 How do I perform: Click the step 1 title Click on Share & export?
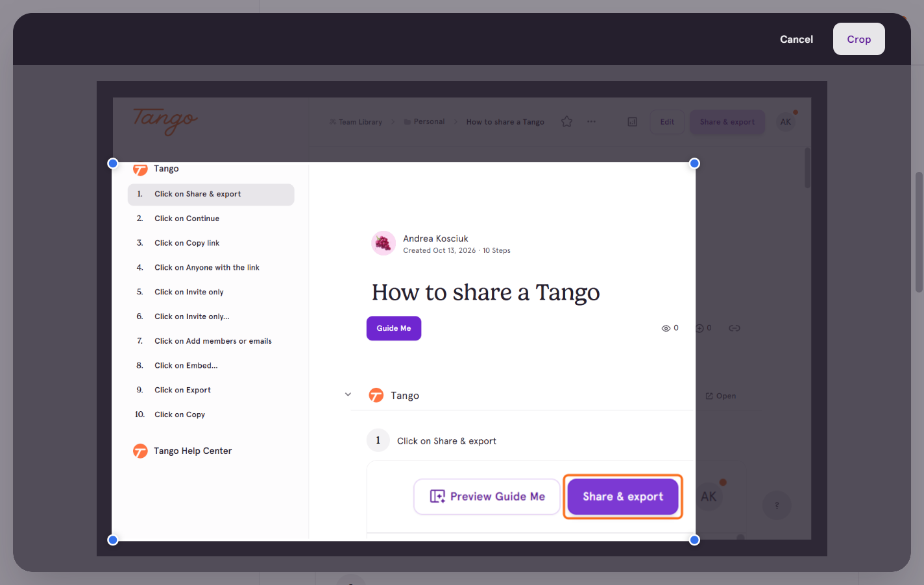[x=446, y=441]
